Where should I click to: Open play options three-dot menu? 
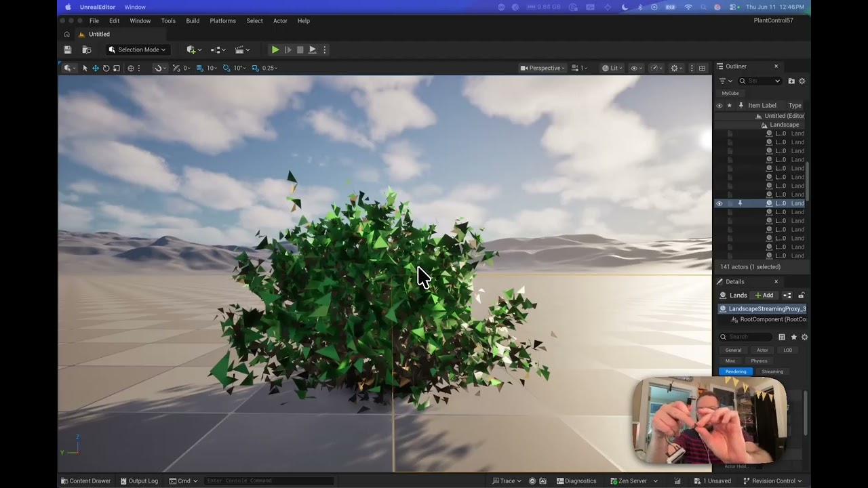point(325,49)
